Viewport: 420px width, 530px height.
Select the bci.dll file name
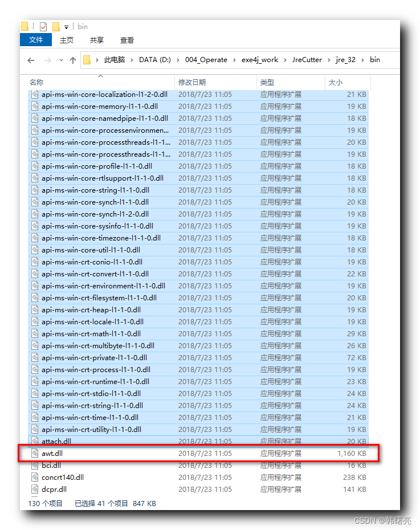tap(51, 466)
